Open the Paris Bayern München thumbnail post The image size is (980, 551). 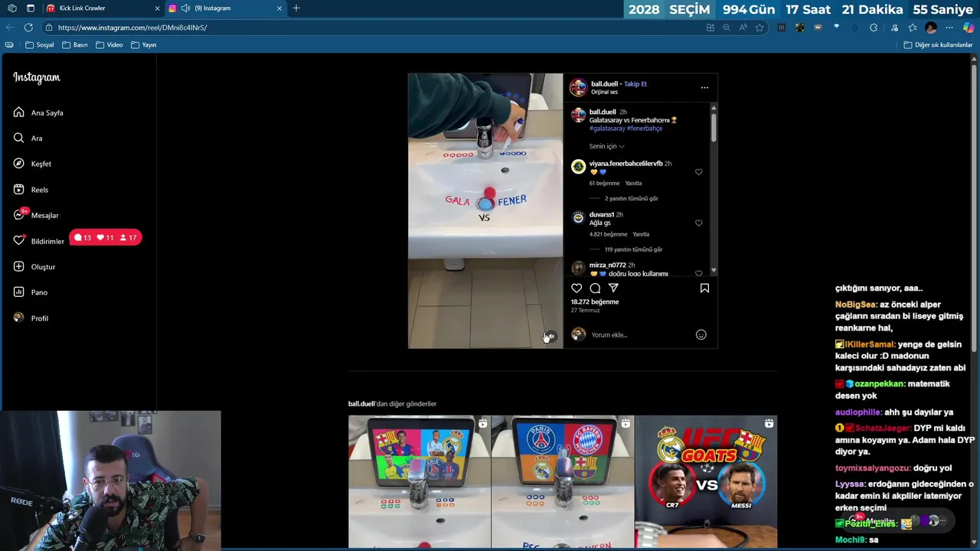click(x=563, y=482)
